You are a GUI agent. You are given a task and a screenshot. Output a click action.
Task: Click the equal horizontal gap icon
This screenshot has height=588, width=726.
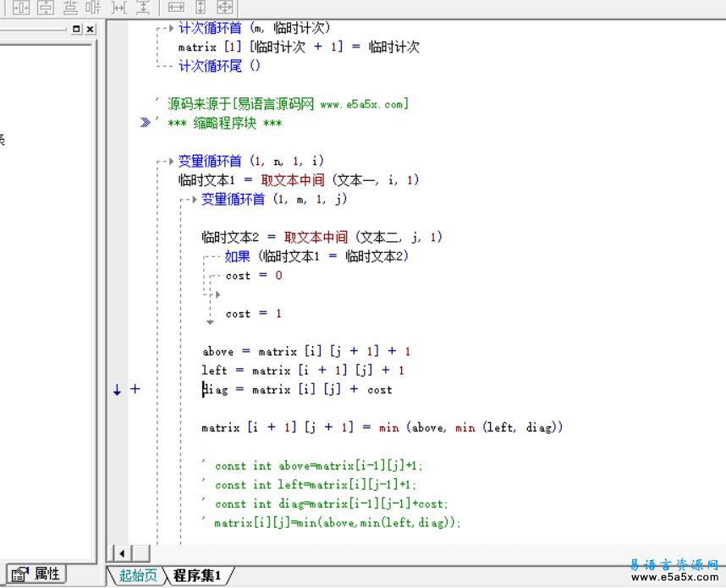click(x=119, y=7)
